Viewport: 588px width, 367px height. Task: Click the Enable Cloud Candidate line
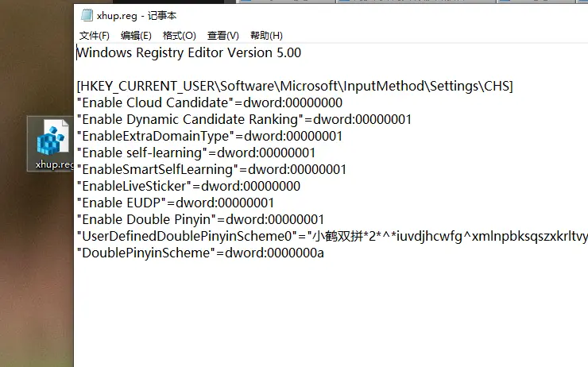pos(209,102)
